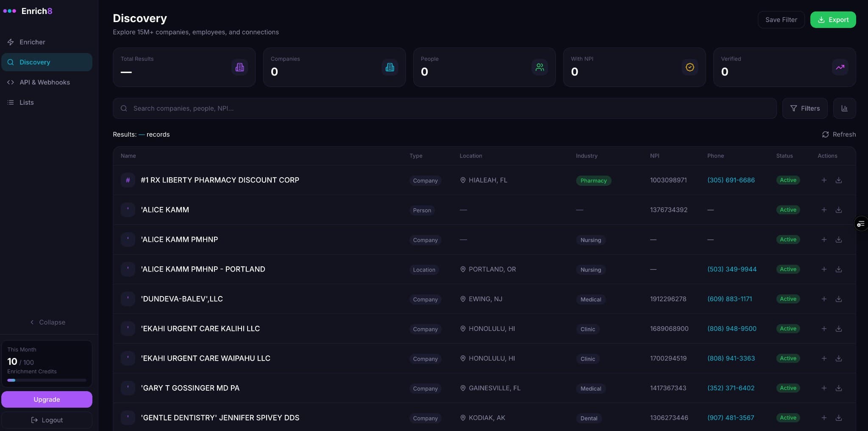
Task: Click the Save Filter button
Action: click(781, 20)
